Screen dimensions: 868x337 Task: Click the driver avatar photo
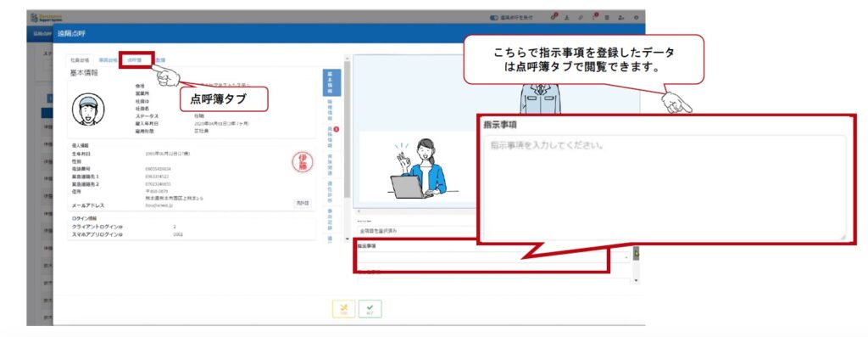tap(88, 110)
